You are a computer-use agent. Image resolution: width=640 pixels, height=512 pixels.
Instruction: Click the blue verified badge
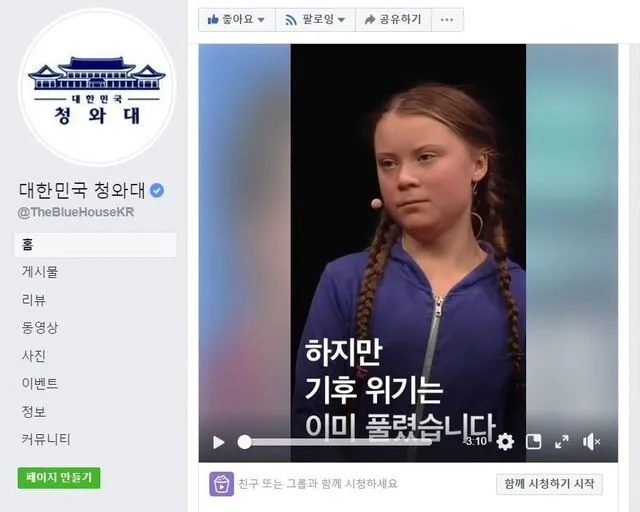point(157,190)
